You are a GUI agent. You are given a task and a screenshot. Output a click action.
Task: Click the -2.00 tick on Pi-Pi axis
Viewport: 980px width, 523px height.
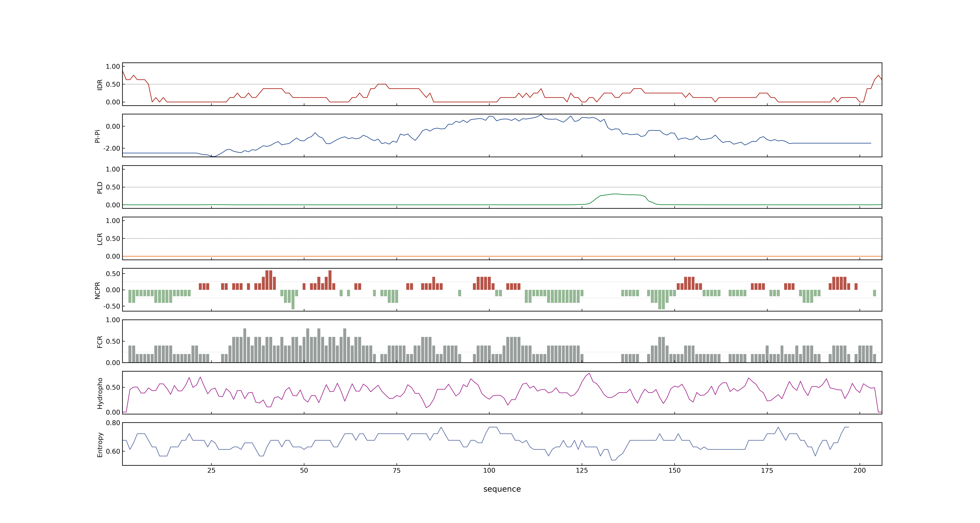point(111,148)
